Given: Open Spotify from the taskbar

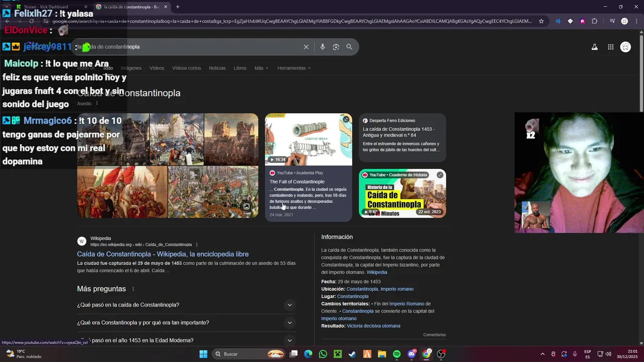Looking at the screenshot, I should (x=396, y=354).
